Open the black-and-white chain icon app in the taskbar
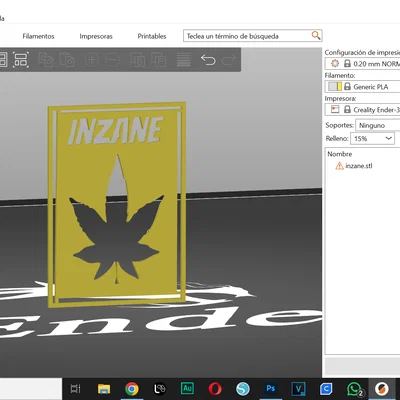Screen dimensions: 400x400 click(x=160, y=389)
